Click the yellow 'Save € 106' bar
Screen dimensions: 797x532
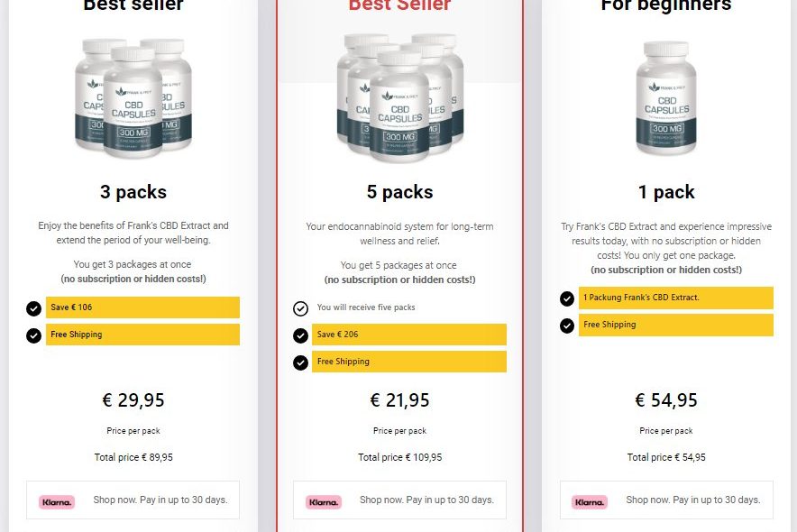click(x=142, y=307)
